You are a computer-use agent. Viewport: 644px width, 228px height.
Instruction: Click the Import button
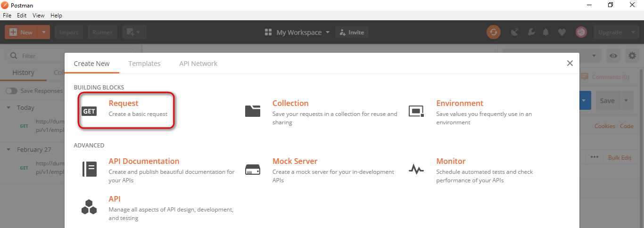tap(69, 32)
